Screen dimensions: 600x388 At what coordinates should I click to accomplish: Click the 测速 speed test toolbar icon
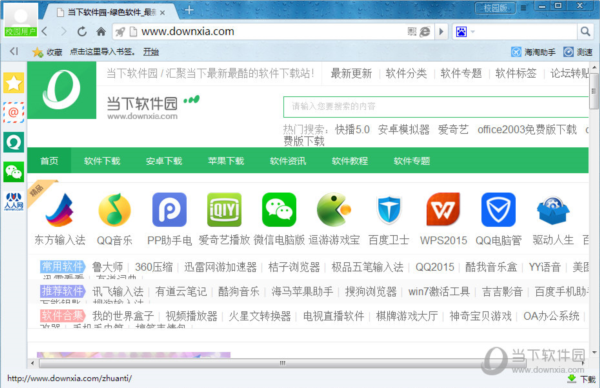click(x=568, y=52)
